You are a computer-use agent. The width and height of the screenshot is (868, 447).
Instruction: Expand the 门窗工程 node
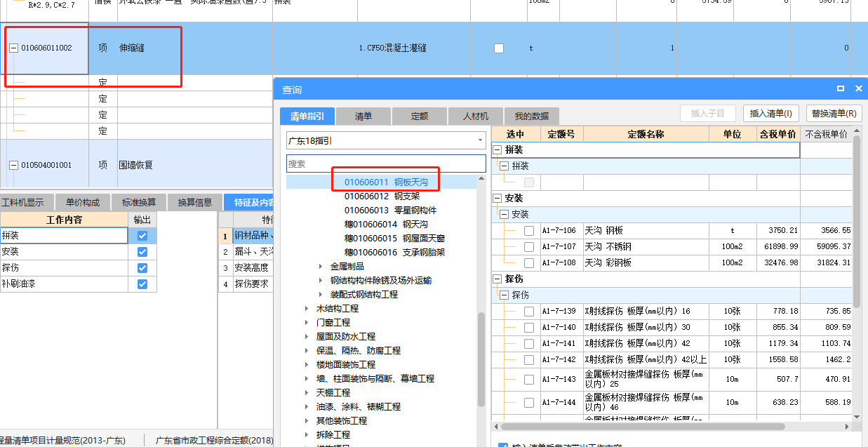307,323
